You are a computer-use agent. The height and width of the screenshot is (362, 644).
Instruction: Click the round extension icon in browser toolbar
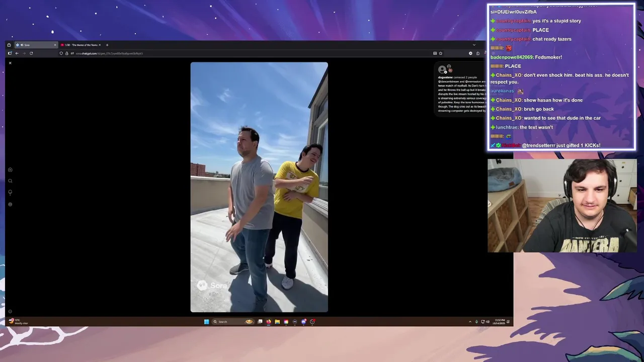tap(470, 53)
